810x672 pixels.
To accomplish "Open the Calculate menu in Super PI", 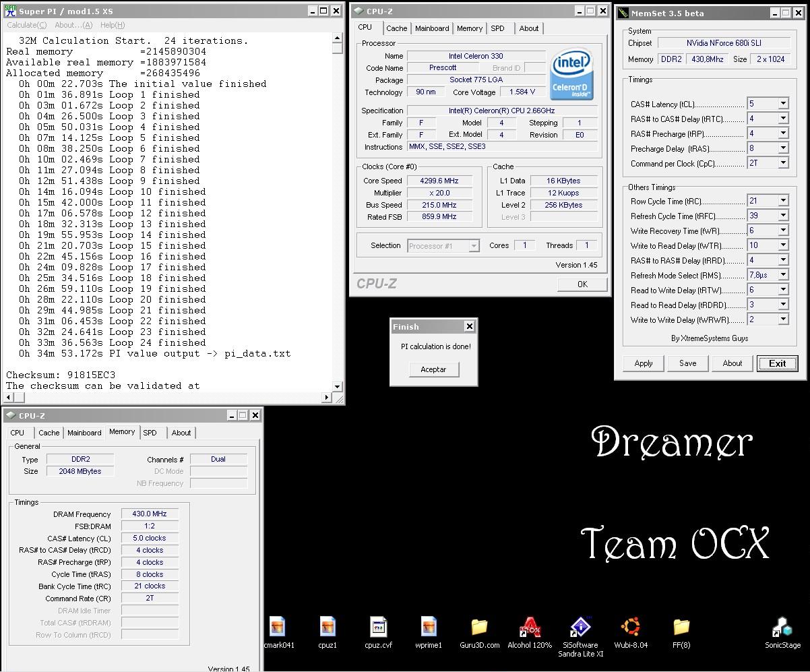I will (26, 25).
